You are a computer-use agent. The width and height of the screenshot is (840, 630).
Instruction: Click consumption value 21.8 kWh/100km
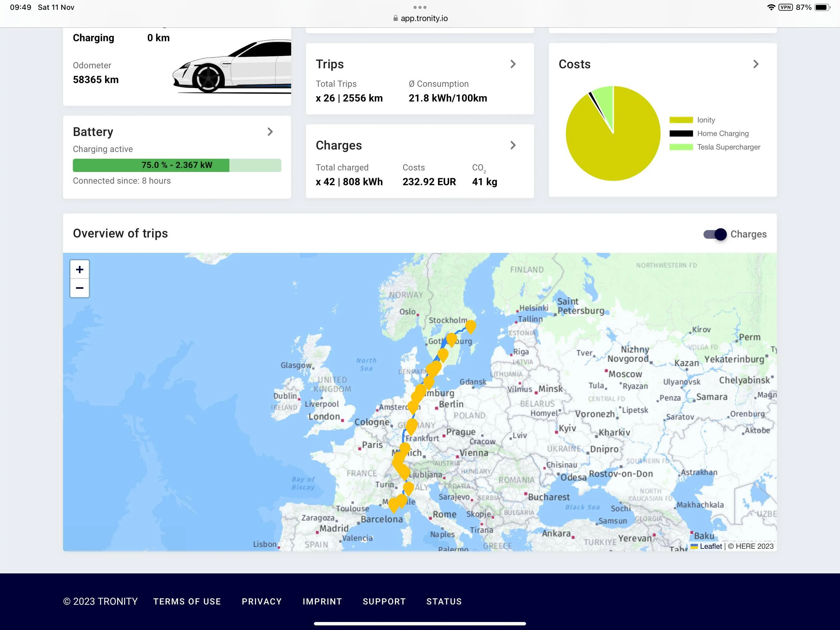tap(448, 98)
